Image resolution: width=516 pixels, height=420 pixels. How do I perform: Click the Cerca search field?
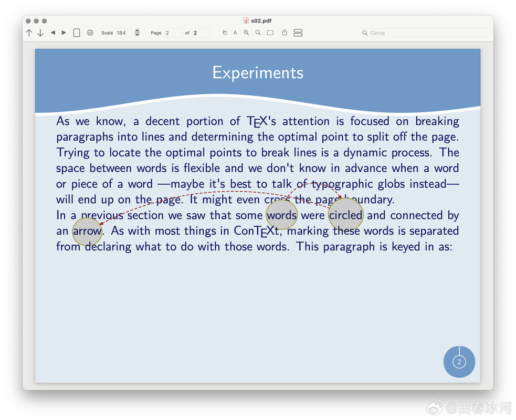click(x=425, y=33)
